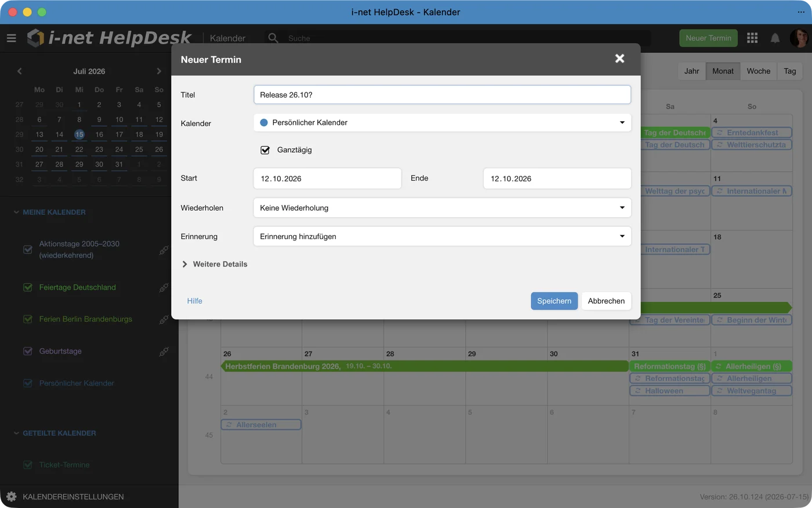Toggle Aktionstage 2005–2030 calendar checkbox

click(x=27, y=250)
